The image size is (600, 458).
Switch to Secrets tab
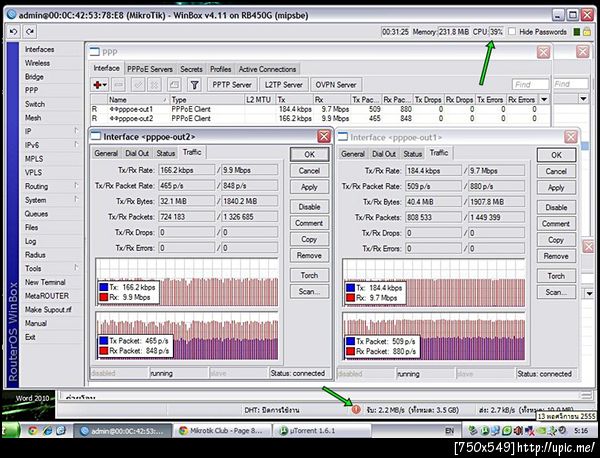(191, 69)
